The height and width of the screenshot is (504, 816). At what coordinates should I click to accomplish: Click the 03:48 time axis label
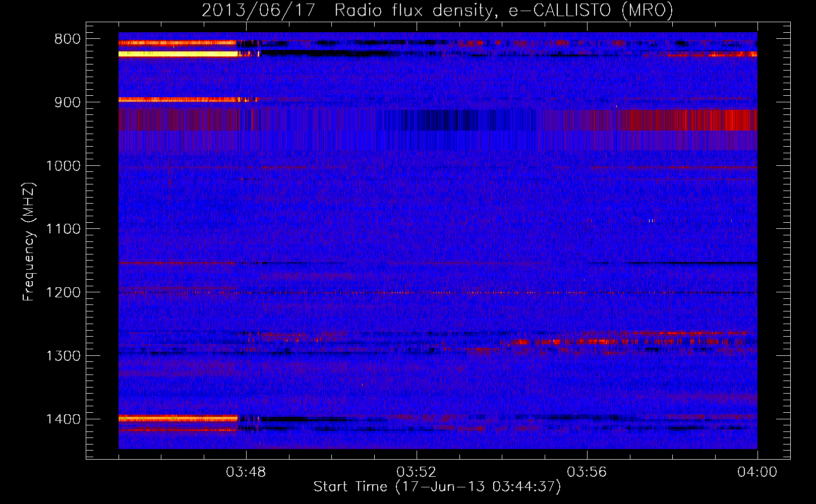coord(246,472)
